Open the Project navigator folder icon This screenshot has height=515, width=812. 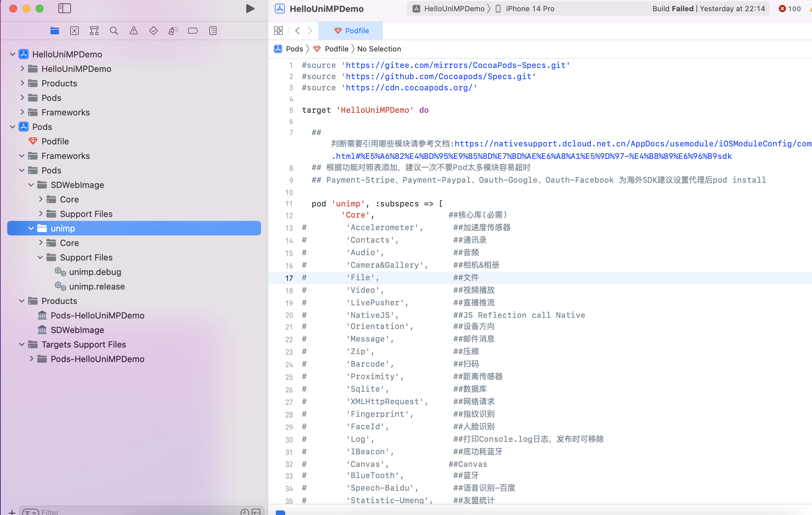pos(55,31)
